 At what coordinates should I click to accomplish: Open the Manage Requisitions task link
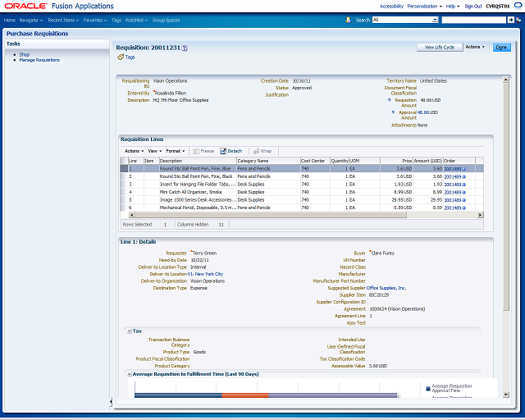pyautogui.click(x=39, y=60)
